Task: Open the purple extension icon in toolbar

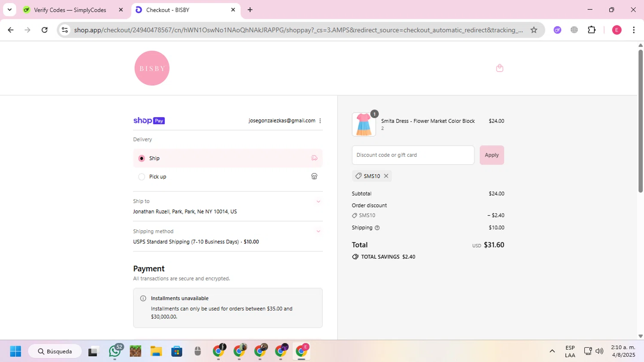Action: click(557, 30)
